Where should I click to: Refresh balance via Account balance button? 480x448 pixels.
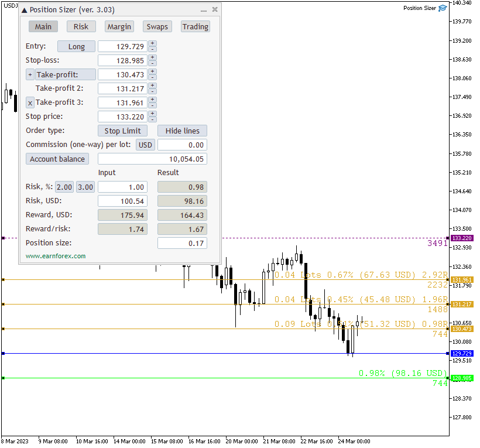57,159
